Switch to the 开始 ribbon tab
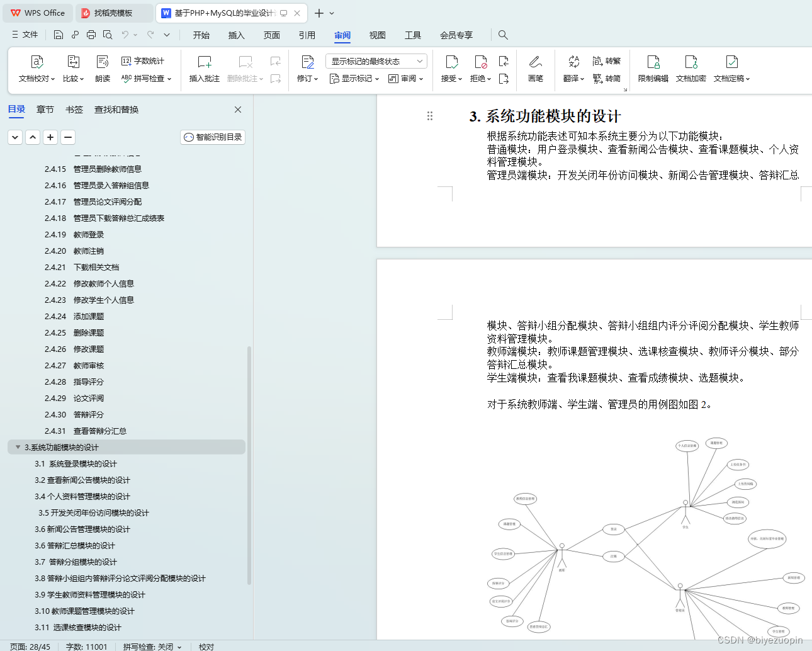The image size is (812, 651). point(201,35)
